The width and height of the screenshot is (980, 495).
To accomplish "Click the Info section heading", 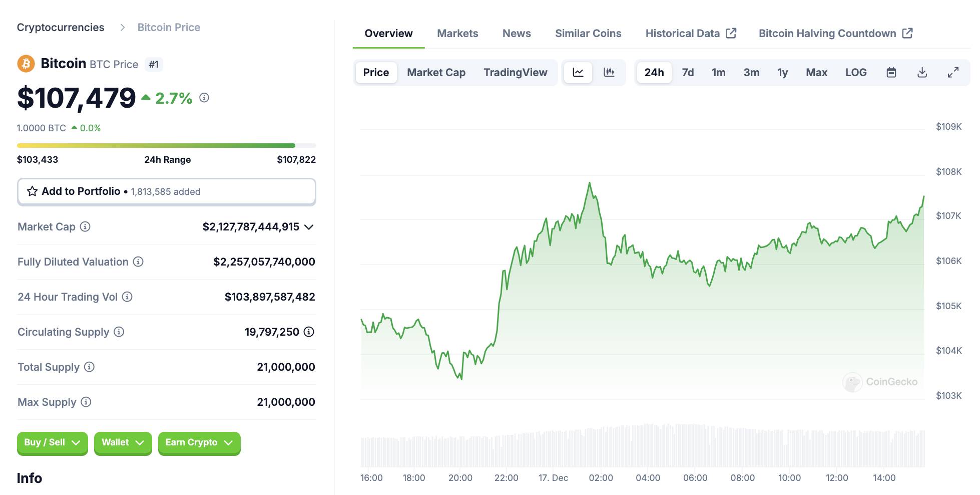I will click(30, 478).
